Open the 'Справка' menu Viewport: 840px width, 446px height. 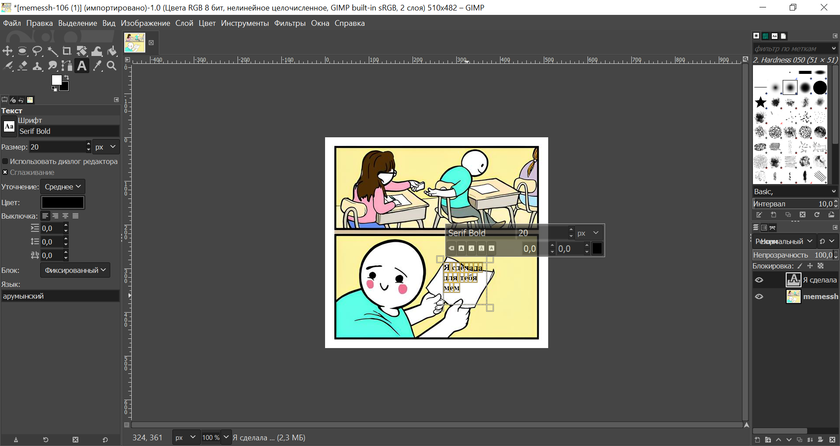pos(350,23)
